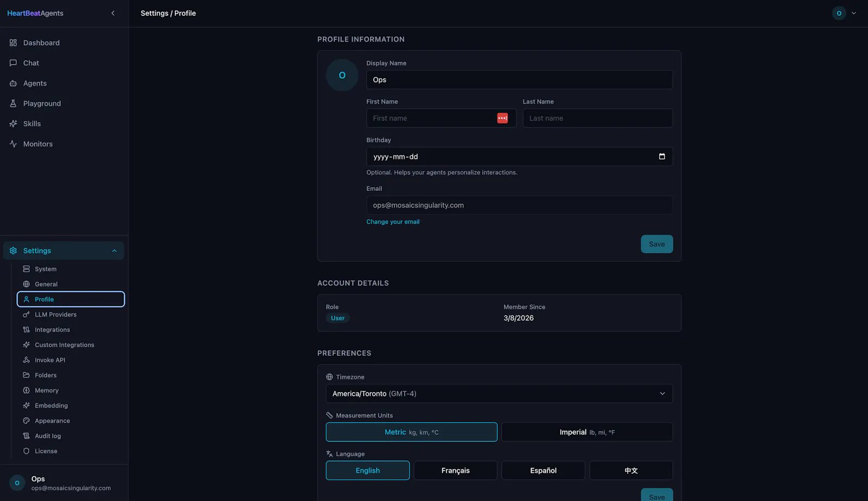Open Monitors pulse icon

(x=13, y=144)
